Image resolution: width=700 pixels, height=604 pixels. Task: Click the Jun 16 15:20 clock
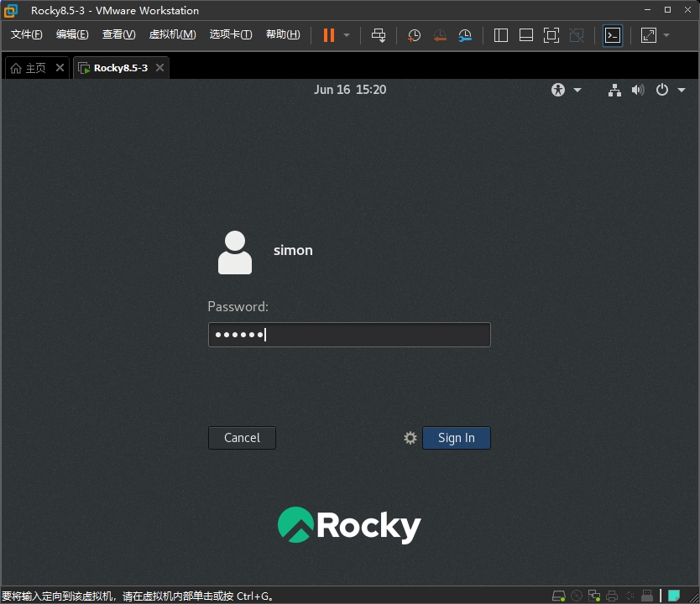(x=350, y=90)
